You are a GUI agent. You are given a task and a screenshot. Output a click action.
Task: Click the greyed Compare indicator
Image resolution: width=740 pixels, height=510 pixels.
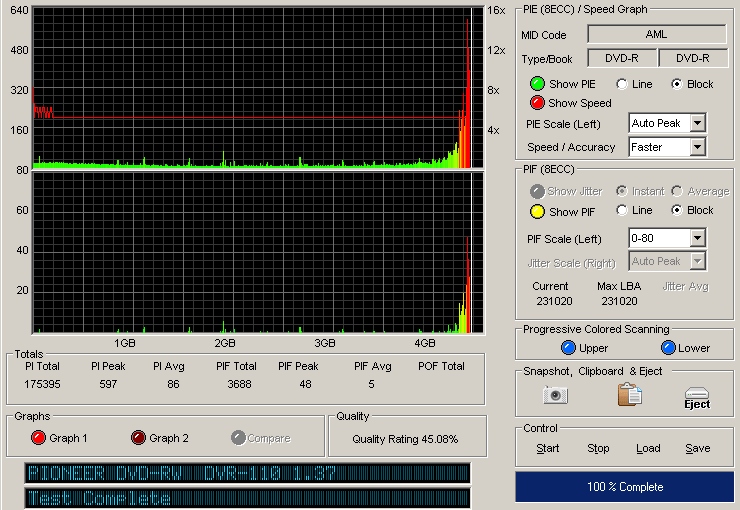[238, 438]
